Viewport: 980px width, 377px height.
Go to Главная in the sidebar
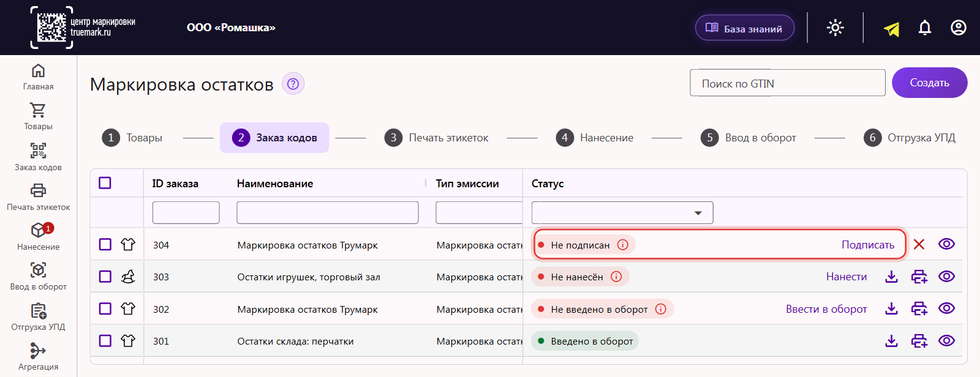(x=38, y=77)
